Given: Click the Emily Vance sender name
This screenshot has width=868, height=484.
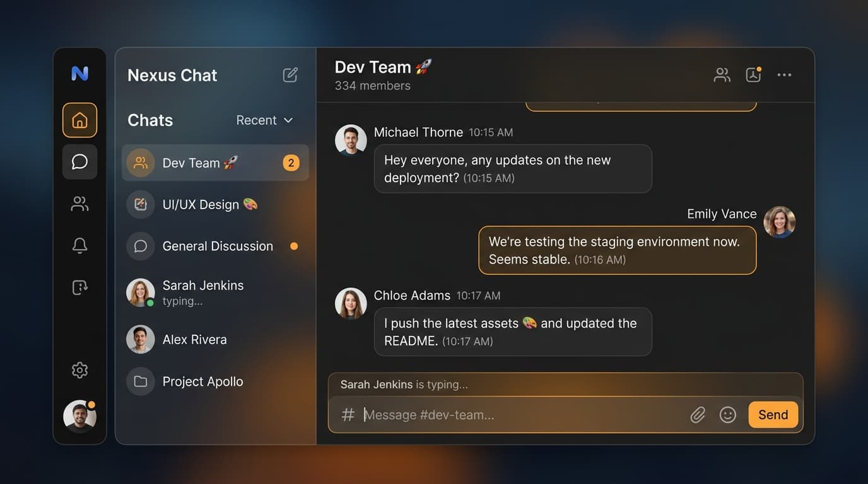Looking at the screenshot, I should click(722, 214).
